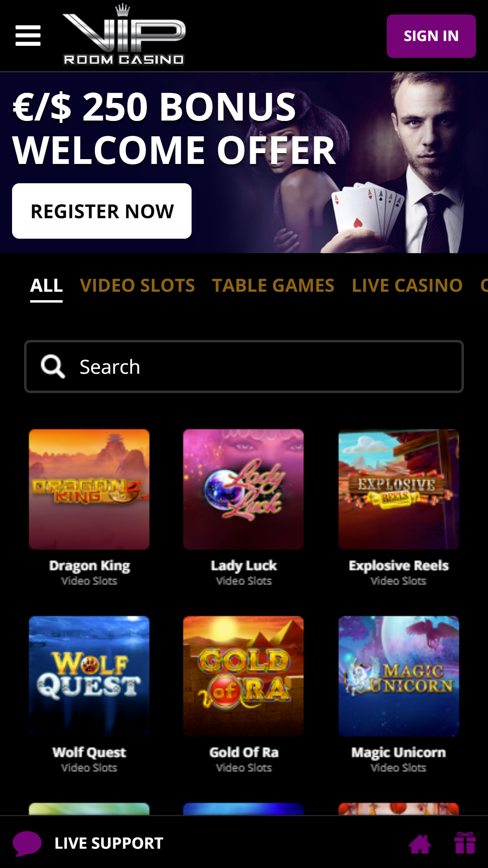Viewport: 488px width, 868px height.
Task: Switch to the Video Slots tab
Action: pyautogui.click(x=137, y=286)
